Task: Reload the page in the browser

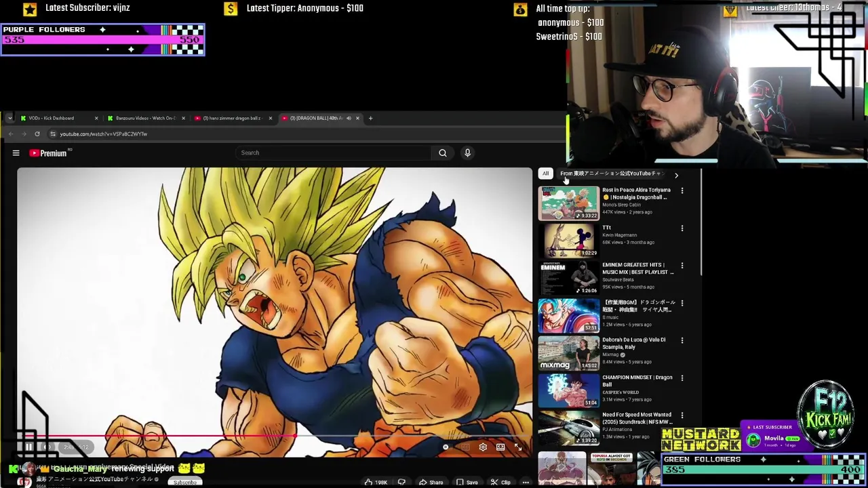Action: [x=37, y=134]
